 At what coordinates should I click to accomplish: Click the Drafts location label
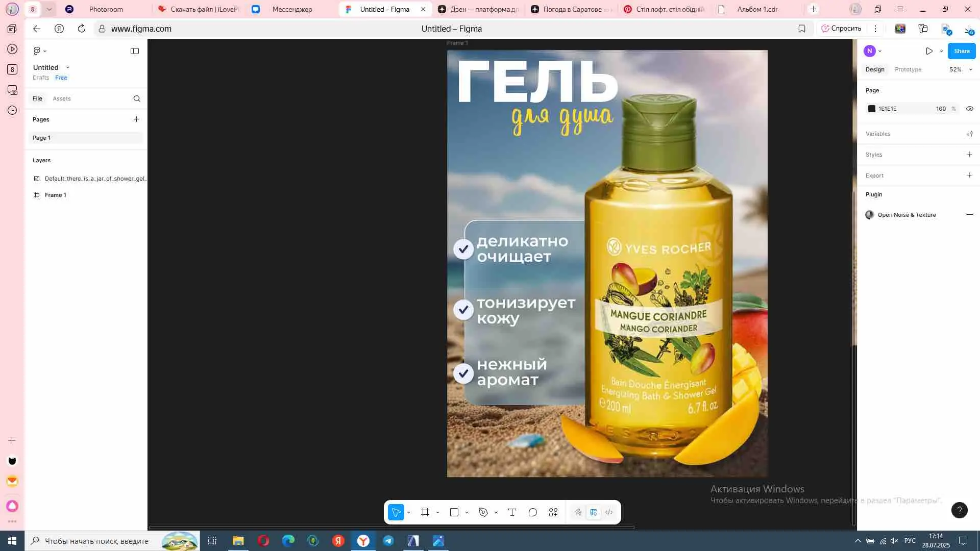41,78
